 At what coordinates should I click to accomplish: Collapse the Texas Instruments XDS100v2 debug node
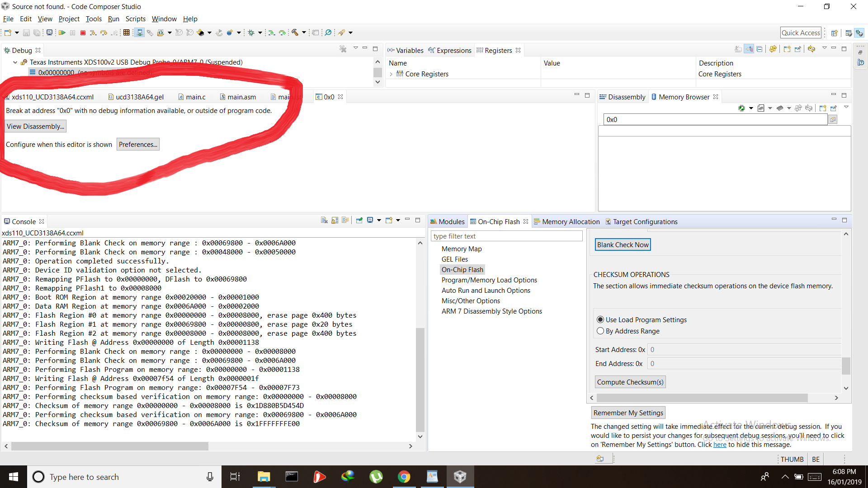coord(15,62)
